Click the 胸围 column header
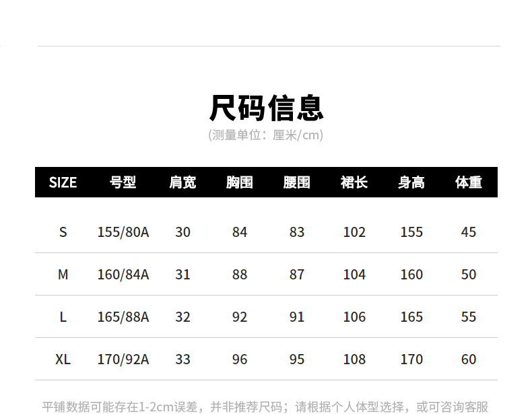The image size is (532, 414). tap(240, 182)
